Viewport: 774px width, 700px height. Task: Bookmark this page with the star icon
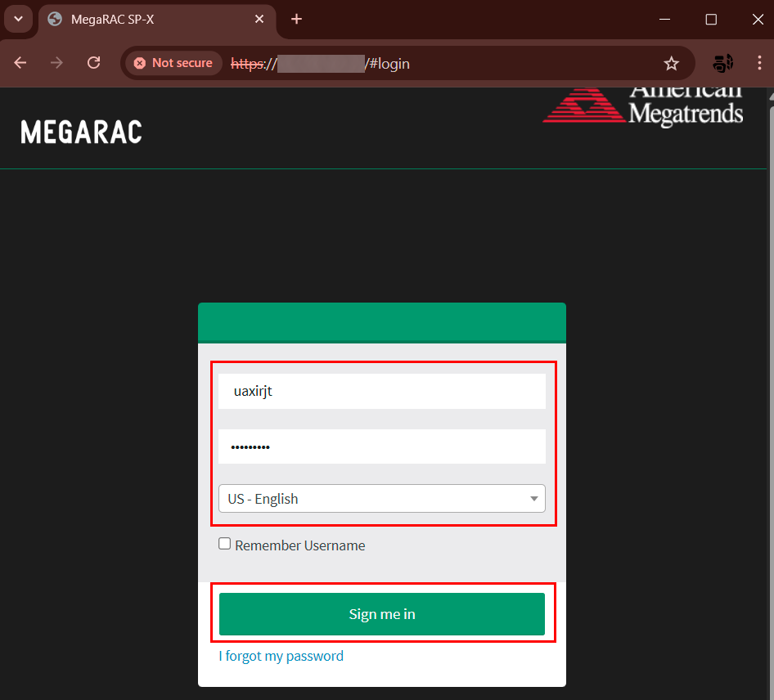(x=671, y=63)
